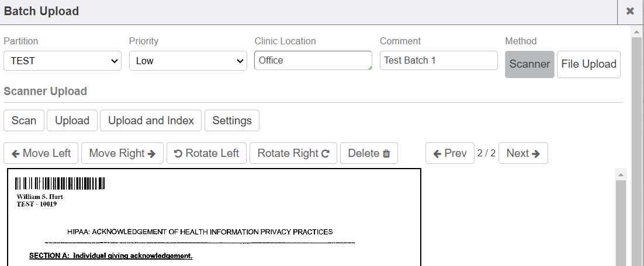Viewport: 644px width, 266px height.
Task: Open scanner Settings
Action: click(232, 121)
